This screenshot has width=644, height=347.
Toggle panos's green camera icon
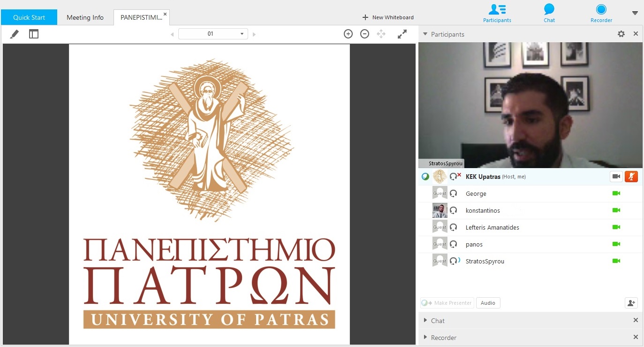616,244
